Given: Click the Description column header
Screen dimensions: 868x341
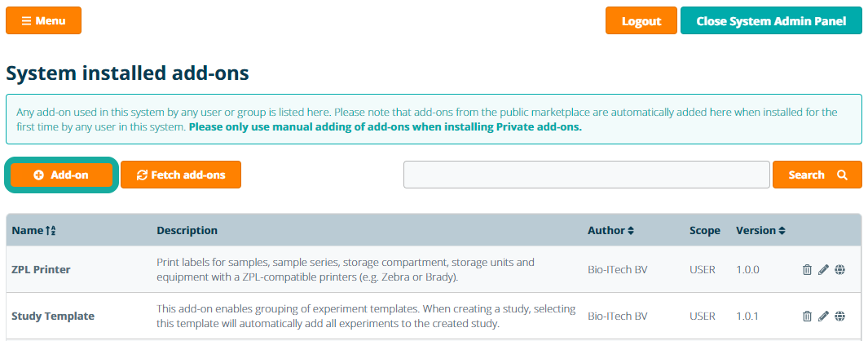Looking at the screenshot, I should 187,231.
